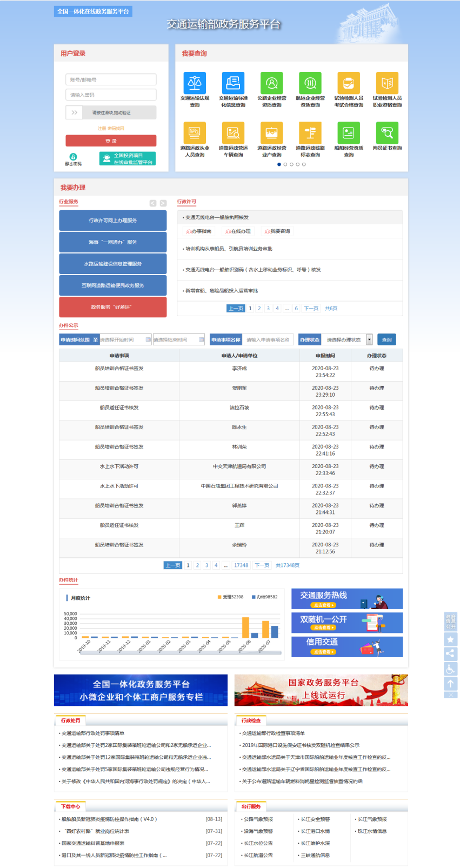
Task: Open 信用交通 banner
Action: pyautogui.click(x=347, y=646)
